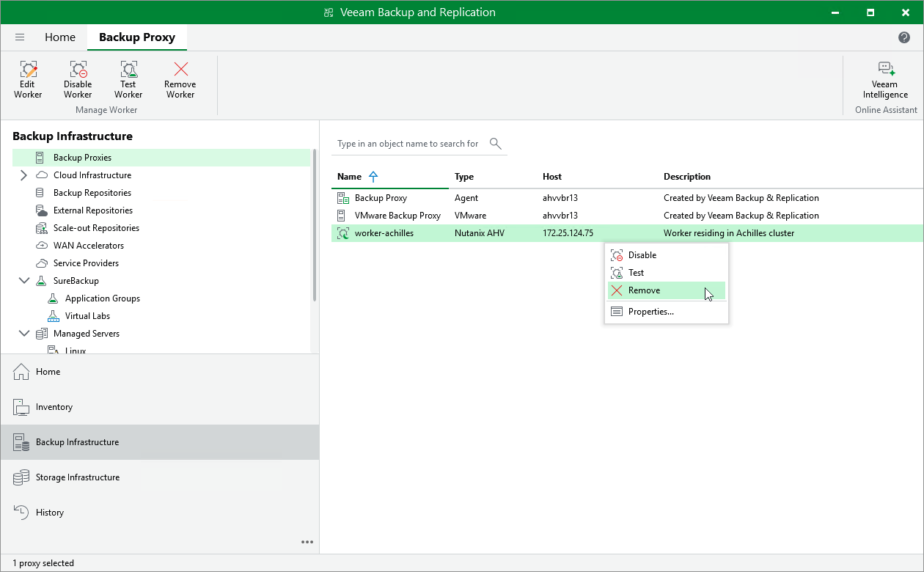
Task: Select the Application Groups tree item
Action: [103, 298]
